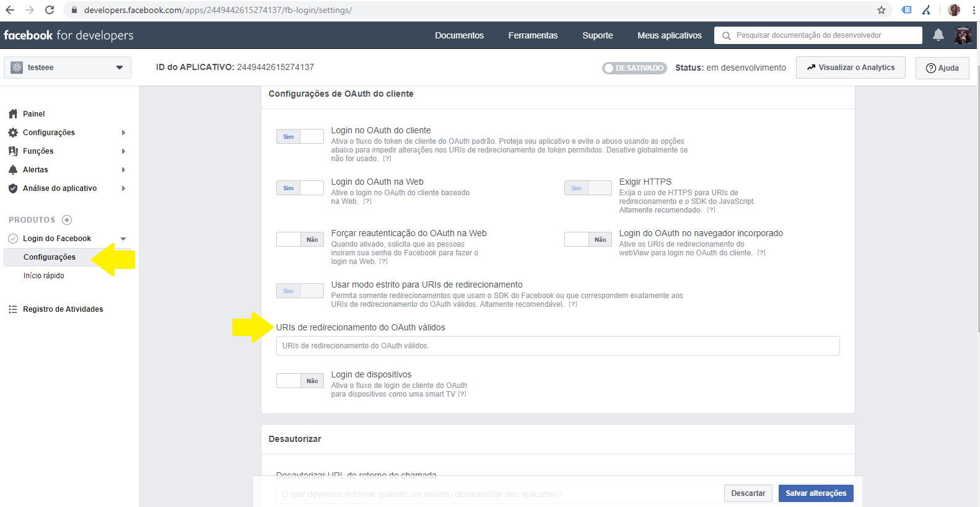980x507 pixels.
Task: Expand Análise do aplicativo submenu arrow
Action: 123,188
